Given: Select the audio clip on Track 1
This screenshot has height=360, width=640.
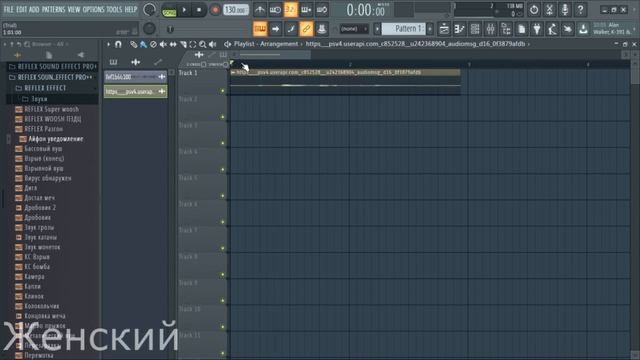Looking at the screenshot, I should [345, 82].
